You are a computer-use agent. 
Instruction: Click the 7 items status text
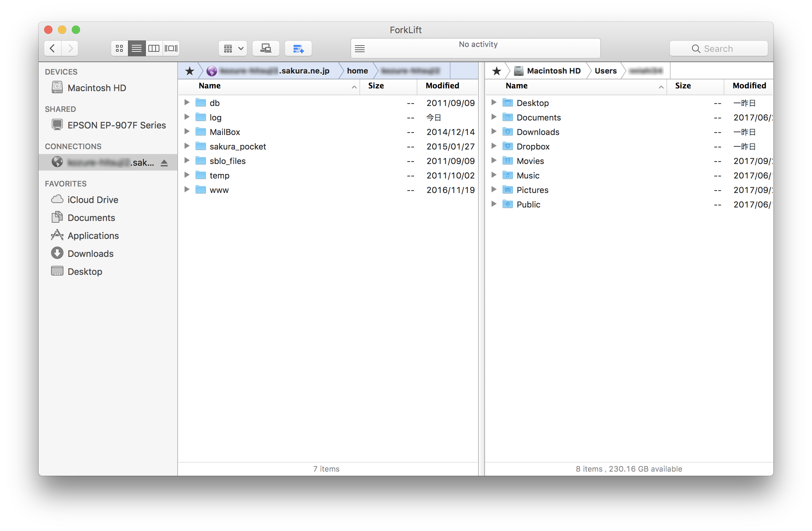point(326,469)
